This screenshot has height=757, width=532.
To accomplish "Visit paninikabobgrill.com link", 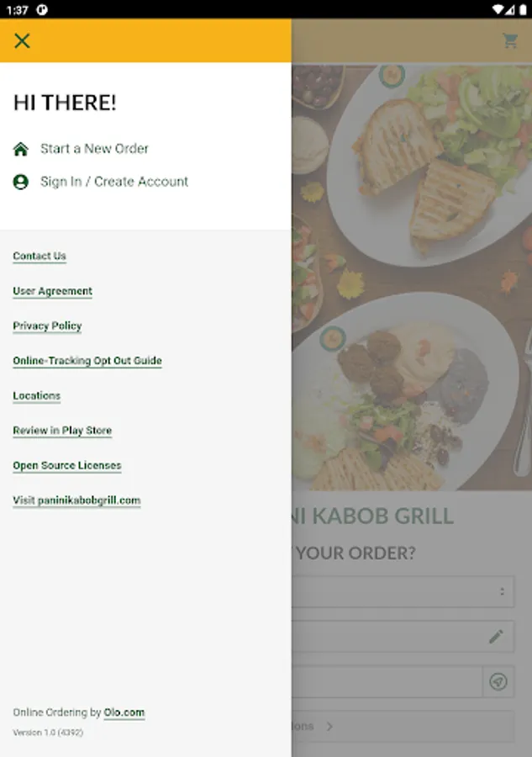I will 76,500.
